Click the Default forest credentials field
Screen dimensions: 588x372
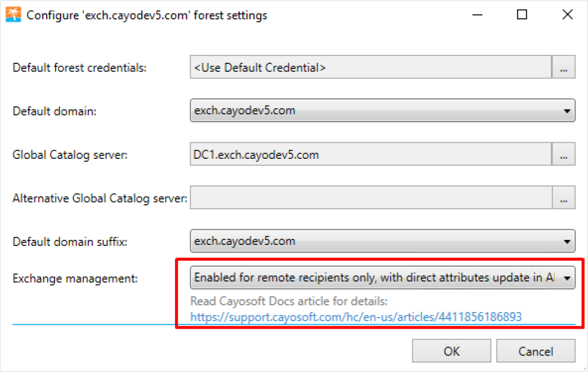point(371,67)
